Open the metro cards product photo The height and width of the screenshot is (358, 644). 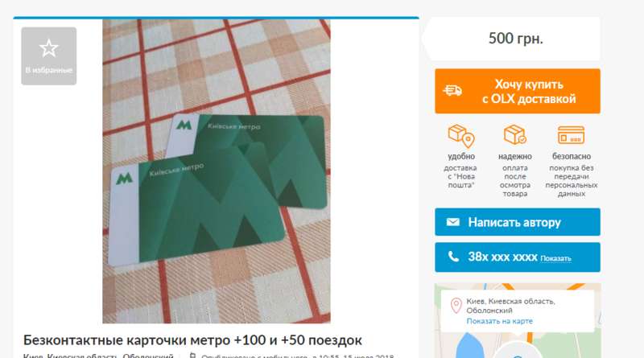click(x=217, y=171)
